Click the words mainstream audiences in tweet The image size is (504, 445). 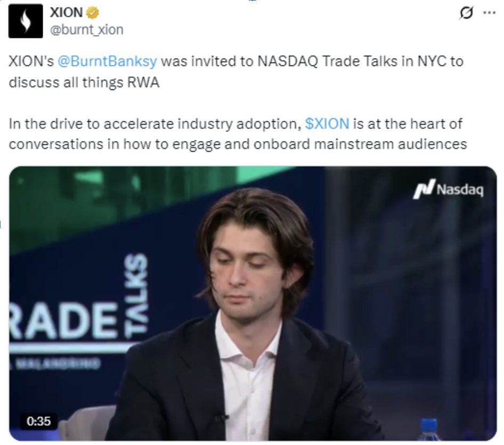pyautogui.click(x=391, y=144)
